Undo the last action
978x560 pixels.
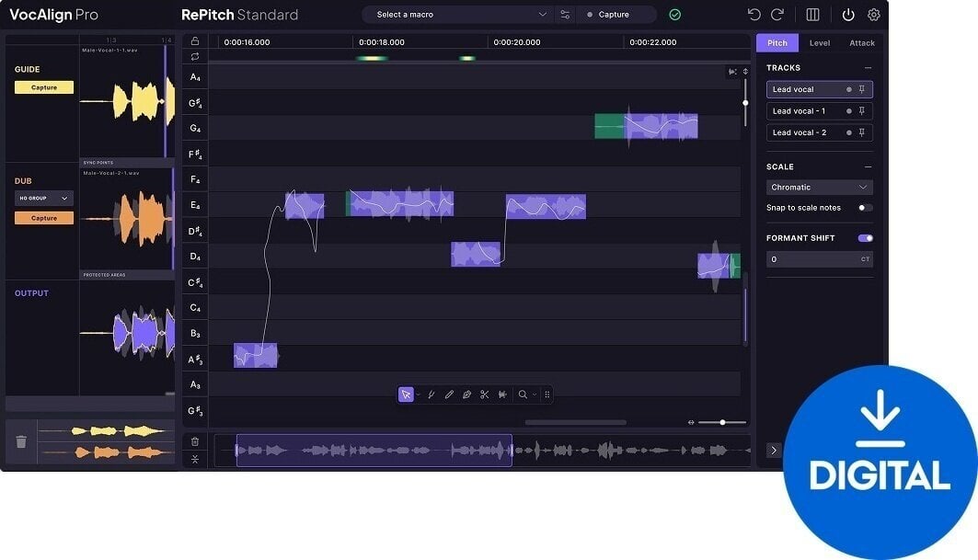[x=754, y=15]
